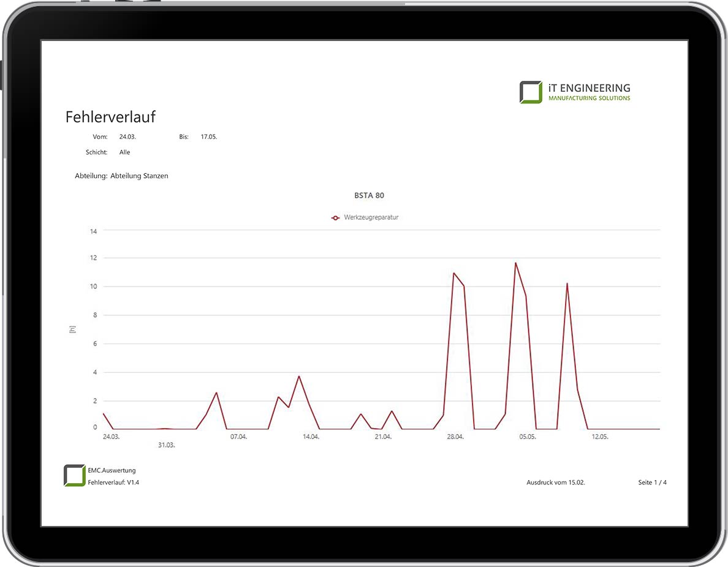Click the 28.04. x-axis date label
Screen dimensions: 728x567
click(455, 437)
